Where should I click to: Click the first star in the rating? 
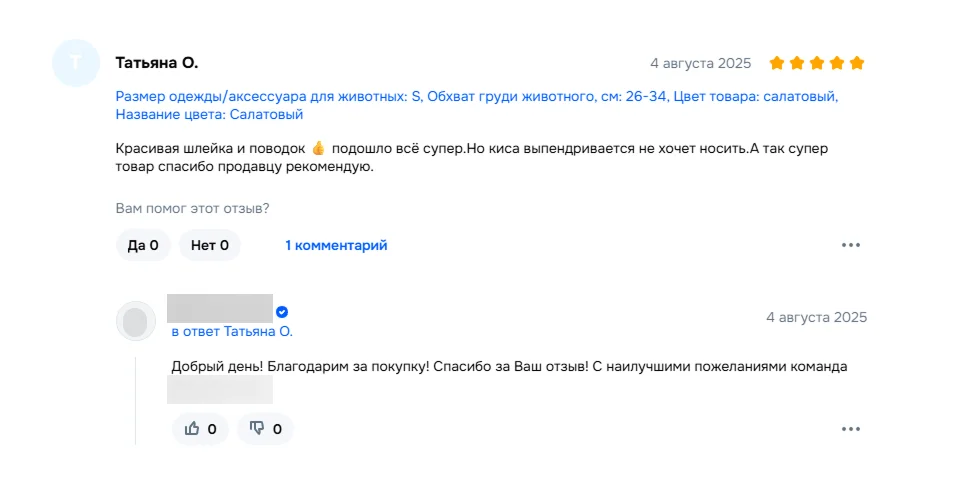[777, 63]
